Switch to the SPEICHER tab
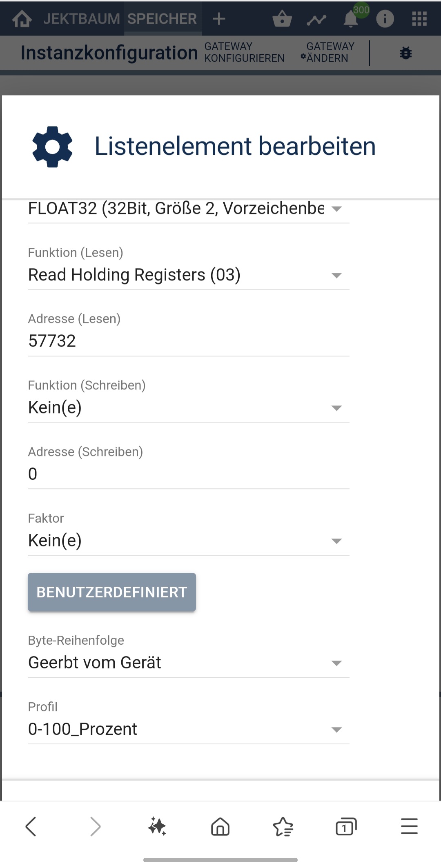This screenshot has height=868, width=441. pyautogui.click(x=162, y=19)
